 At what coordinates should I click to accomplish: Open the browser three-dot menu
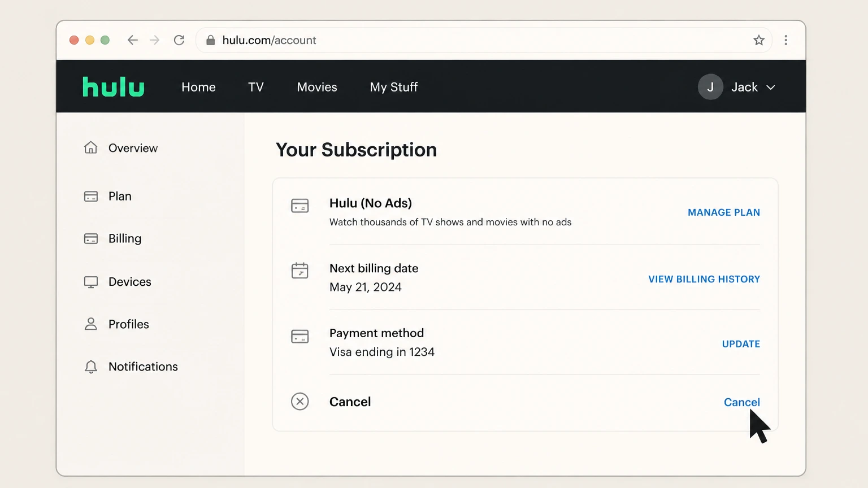point(785,40)
